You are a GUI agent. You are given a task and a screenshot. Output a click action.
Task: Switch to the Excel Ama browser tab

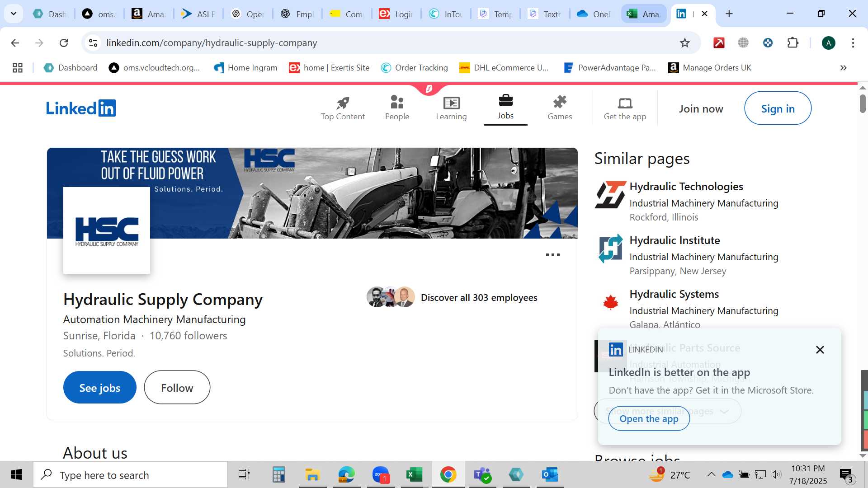643,14
